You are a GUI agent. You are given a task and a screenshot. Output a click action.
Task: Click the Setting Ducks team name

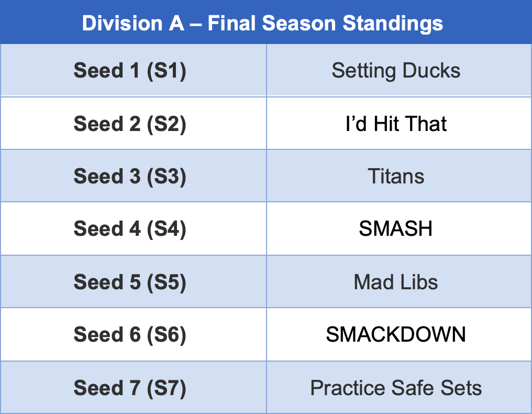pyautogui.click(x=396, y=70)
